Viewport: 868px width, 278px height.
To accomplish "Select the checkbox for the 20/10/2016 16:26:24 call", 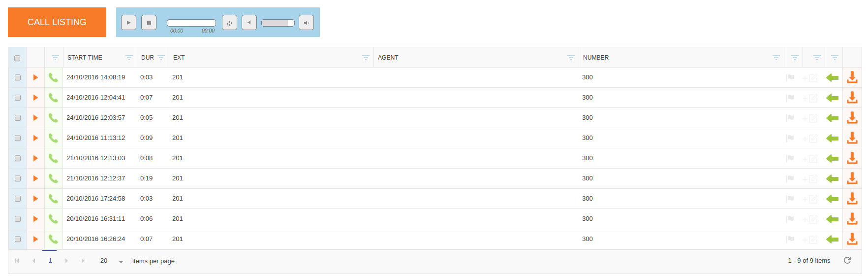I will tap(18, 239).
